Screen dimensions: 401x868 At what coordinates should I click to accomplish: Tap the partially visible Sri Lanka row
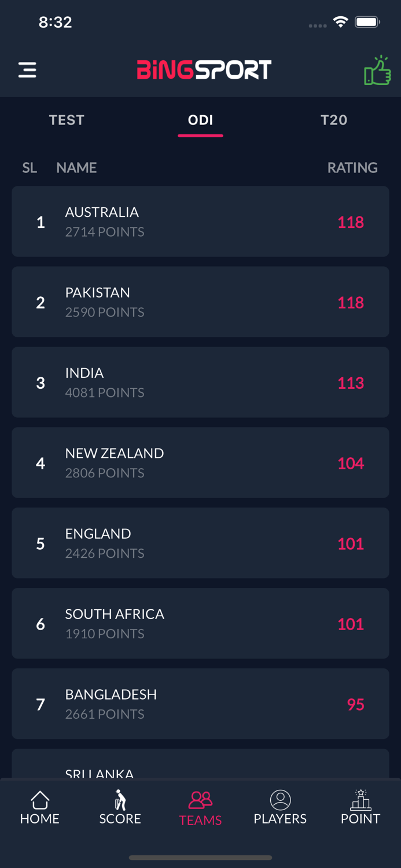pos(200,765)
